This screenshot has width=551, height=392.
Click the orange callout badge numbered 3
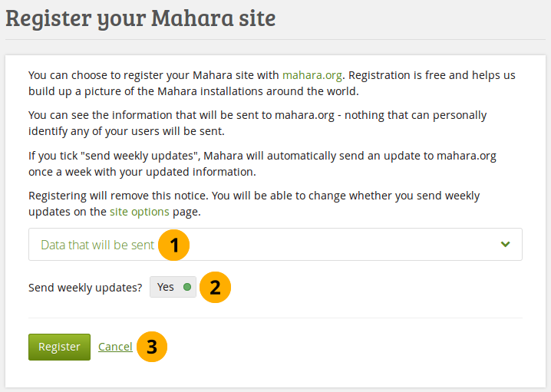152,347
